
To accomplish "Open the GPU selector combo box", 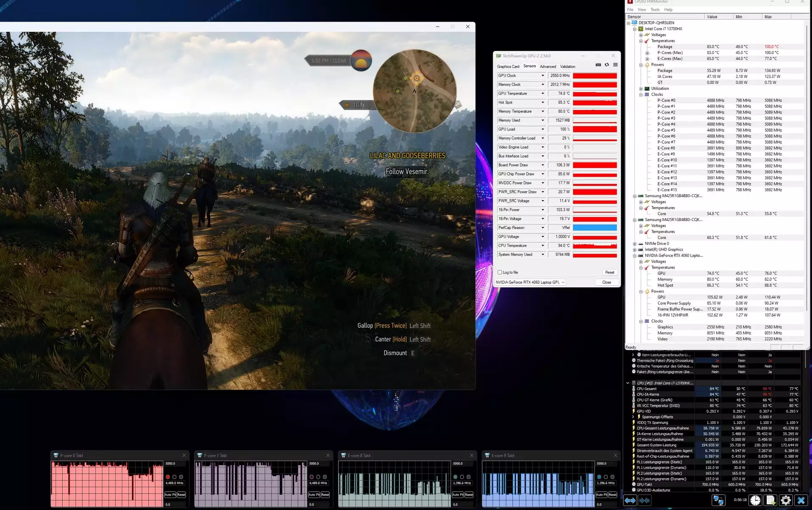I will pos(530,282).
